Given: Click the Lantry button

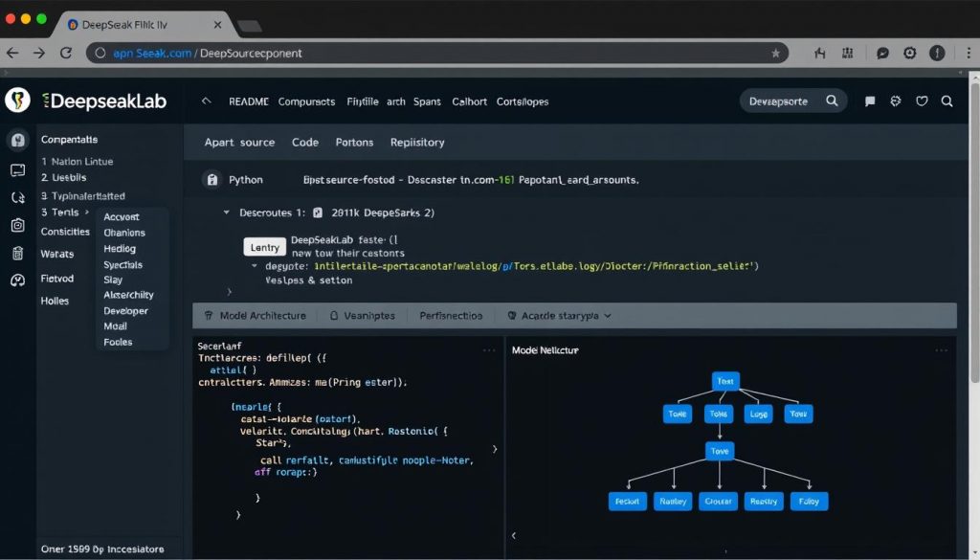Looking at the screenshot, I should point(264,248).
